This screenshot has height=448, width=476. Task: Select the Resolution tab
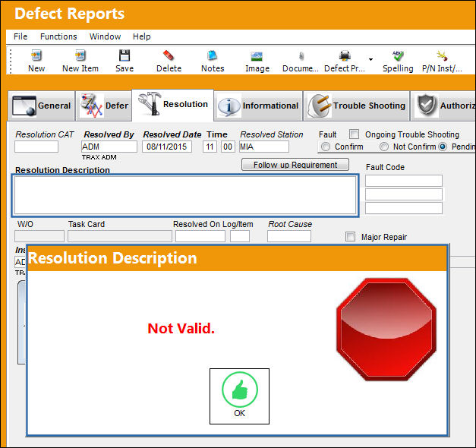coord(173,105)
